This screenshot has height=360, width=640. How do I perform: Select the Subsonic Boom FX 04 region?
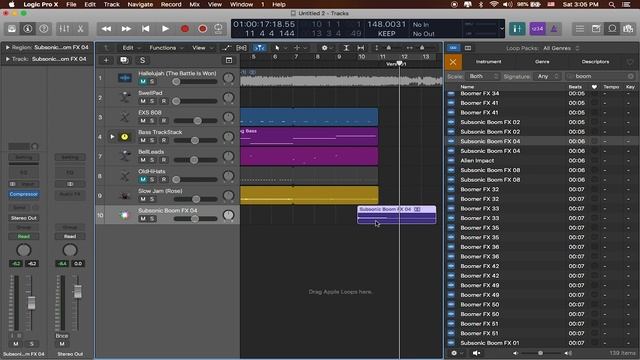tap(397, 215)
